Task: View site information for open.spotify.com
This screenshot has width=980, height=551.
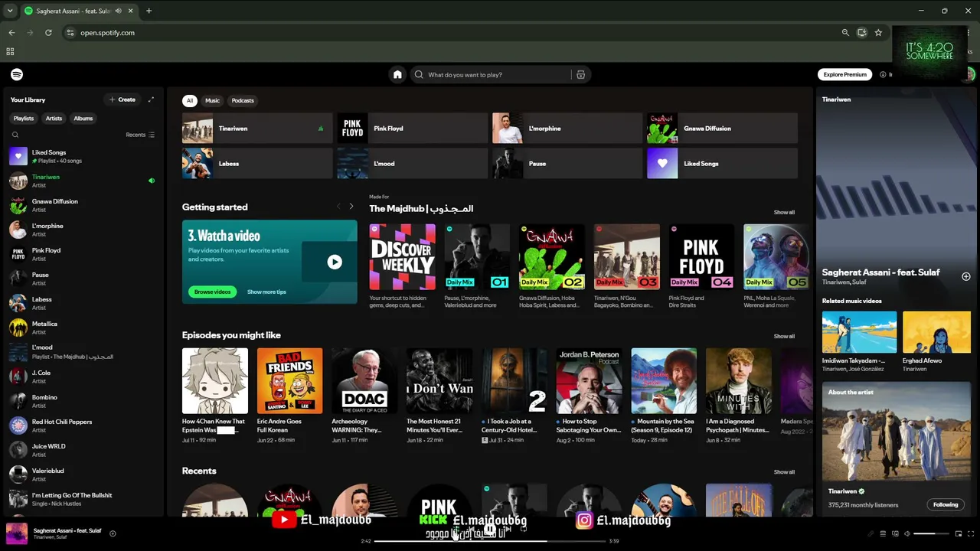Action: tap(70, 33)
